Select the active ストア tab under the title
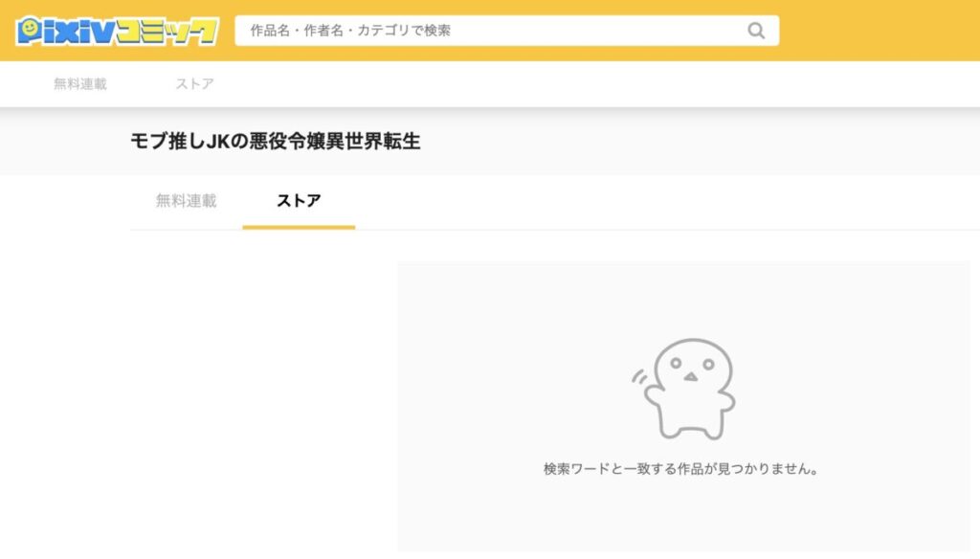The width and height of the screenshot is (980, 559). point(299,201)
